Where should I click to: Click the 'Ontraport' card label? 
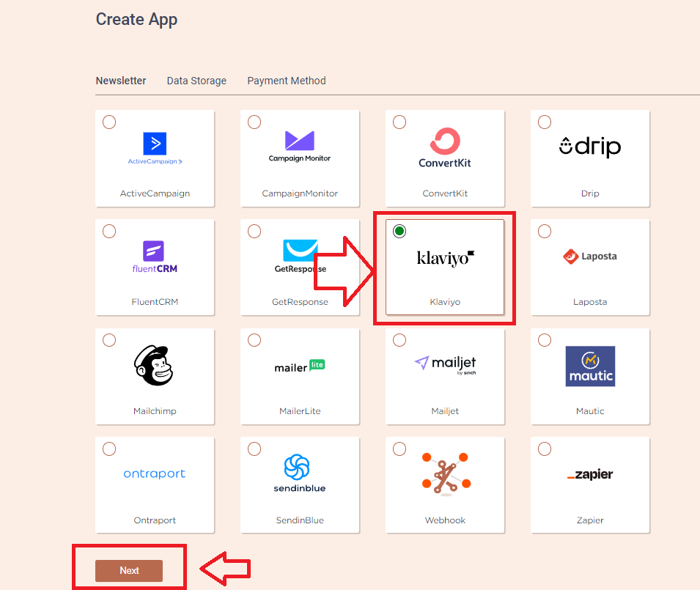[155, 520]
